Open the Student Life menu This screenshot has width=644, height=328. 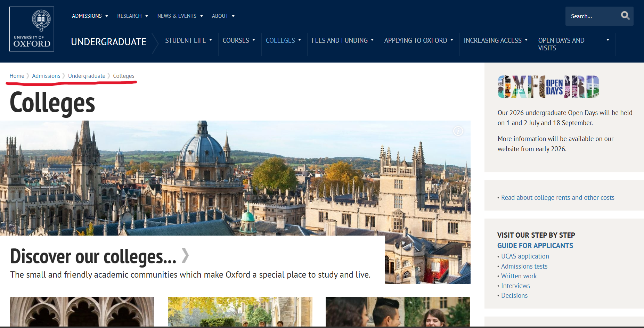pyautogui.click(x=188, y=41)
